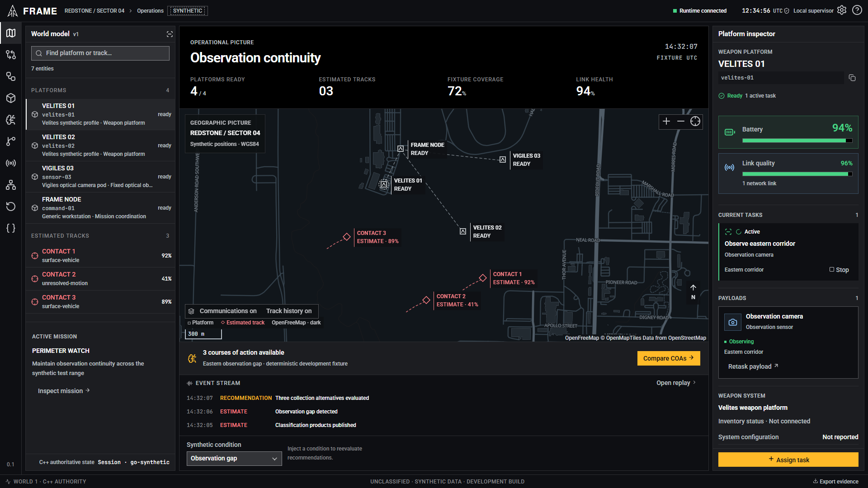
Task: Open the replay history sidebar icon
Action: (11, 206)
